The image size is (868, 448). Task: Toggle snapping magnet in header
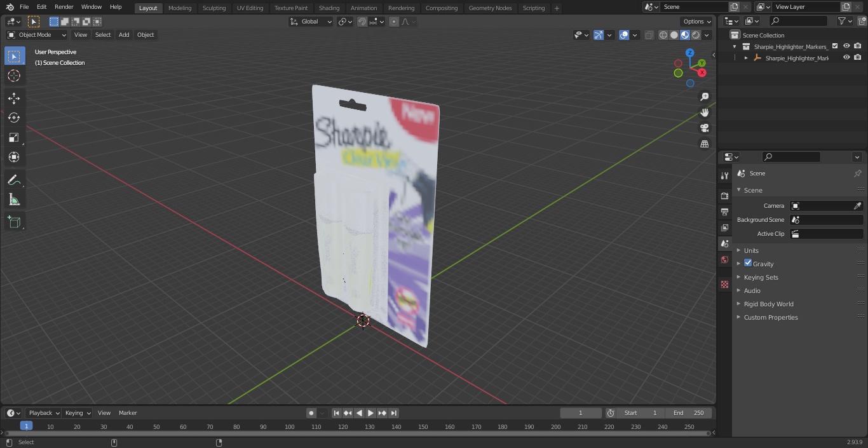tap(362, 22)
